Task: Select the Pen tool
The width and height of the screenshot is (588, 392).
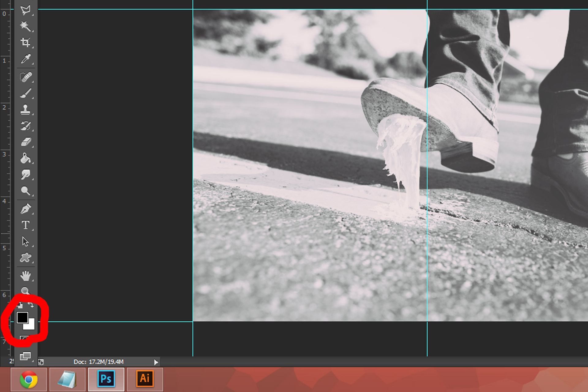Action: 25,209
